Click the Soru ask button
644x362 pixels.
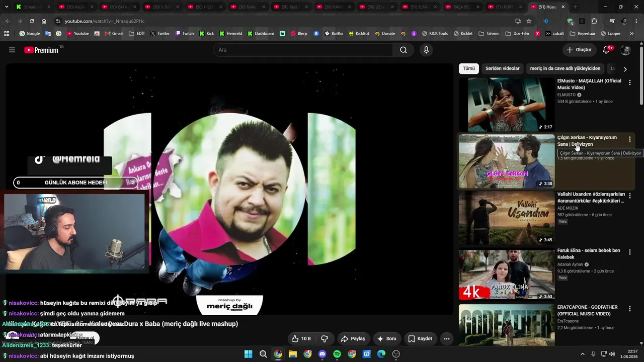tap(386, 339)
